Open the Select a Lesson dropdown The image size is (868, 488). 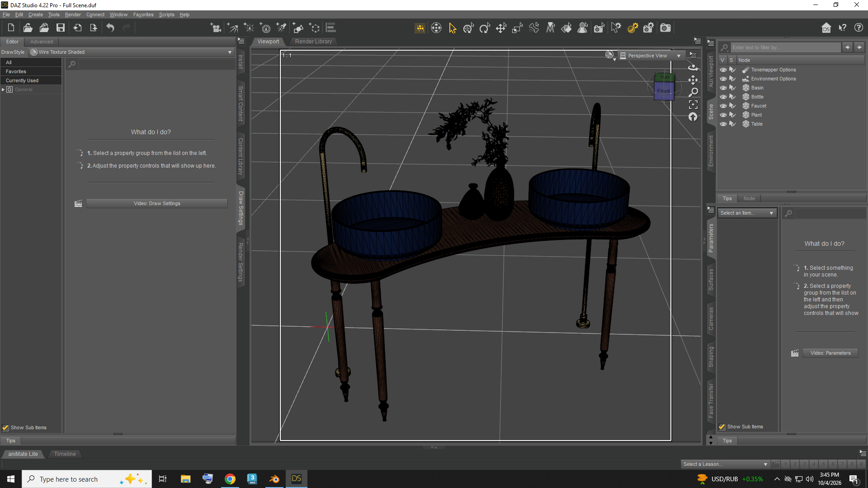click(x=725, y=464)
